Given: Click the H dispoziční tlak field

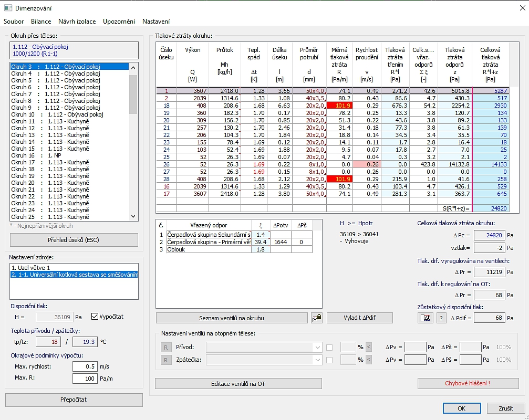Looking at the screenshot, I should pos(54,317).
